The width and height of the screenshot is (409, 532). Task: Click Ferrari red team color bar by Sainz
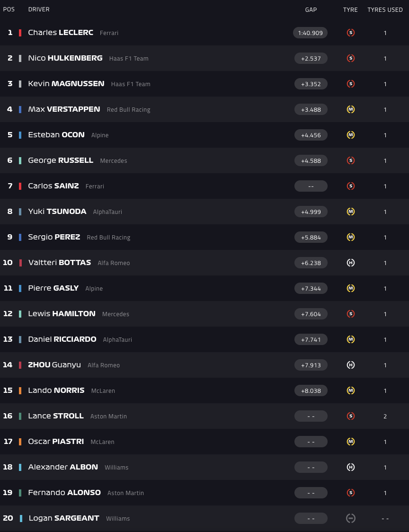(20, 186)
